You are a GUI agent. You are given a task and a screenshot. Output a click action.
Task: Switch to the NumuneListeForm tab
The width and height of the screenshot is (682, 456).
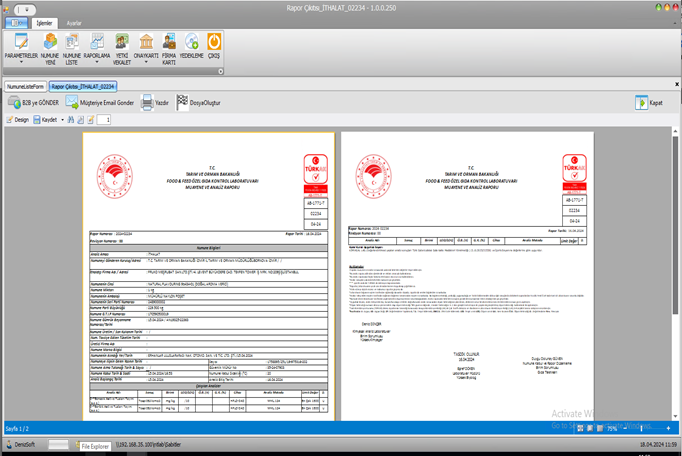tap(25, 87)
